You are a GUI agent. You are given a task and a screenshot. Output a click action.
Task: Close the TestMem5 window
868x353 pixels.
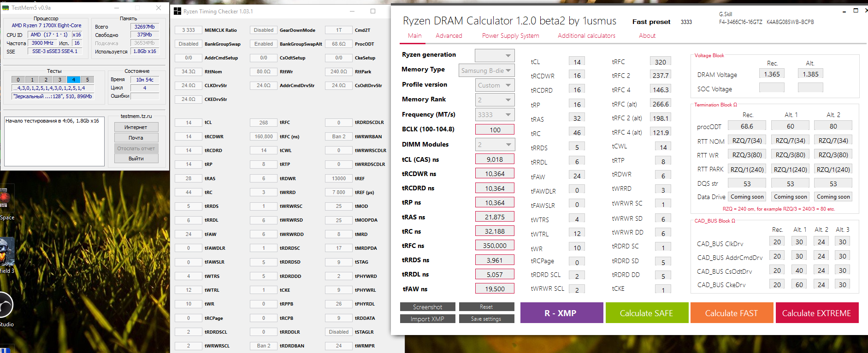point(159,8)
